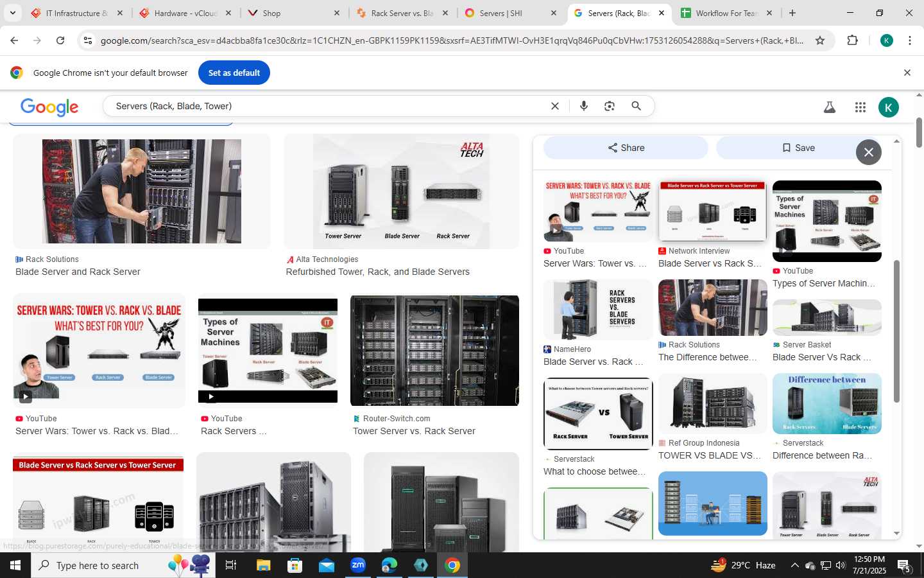Click the Save button in preview panel
The image size is (924, 578).
coord(798,148)
